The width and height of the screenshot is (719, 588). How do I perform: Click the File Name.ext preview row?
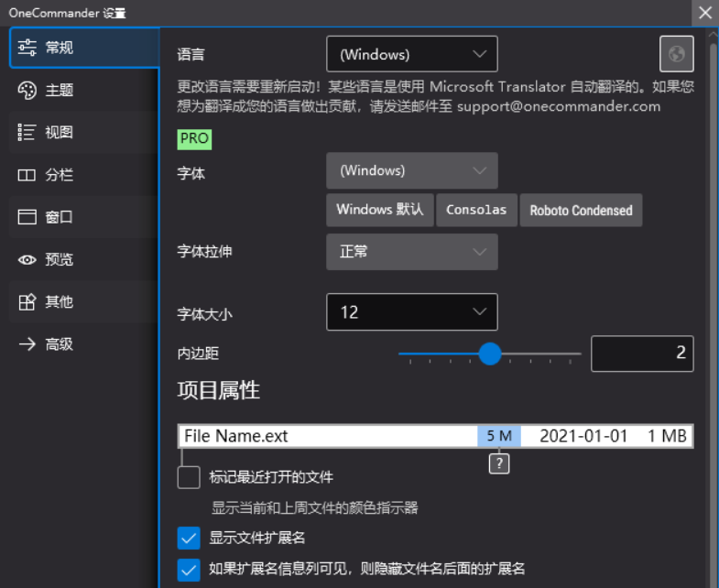(x=436, y=436)
